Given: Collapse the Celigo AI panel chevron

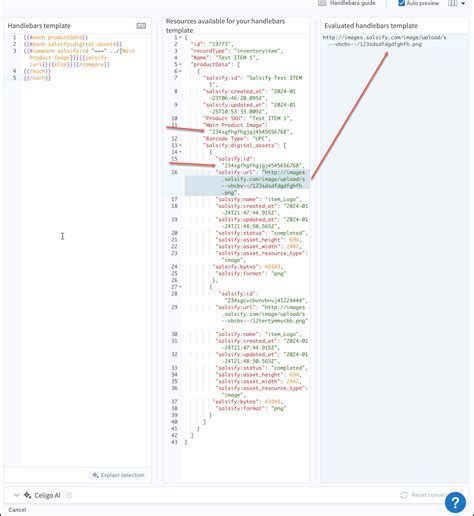Looking at the screenshot, I should pyautogui.click(x=16, y=495).
